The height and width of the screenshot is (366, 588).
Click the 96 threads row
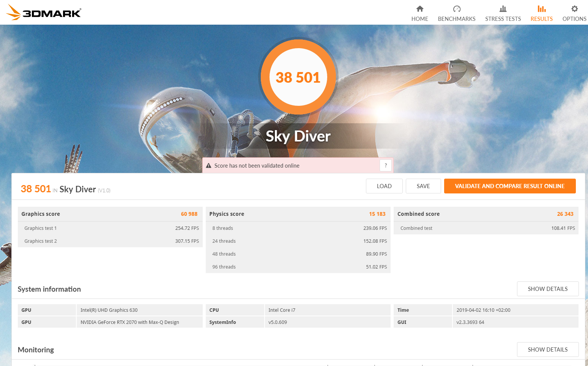(x=298, y=267)
